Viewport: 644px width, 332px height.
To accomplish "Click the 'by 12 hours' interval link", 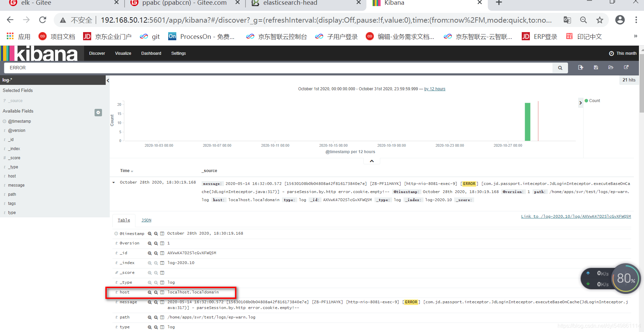I will (x=435, y=89).
